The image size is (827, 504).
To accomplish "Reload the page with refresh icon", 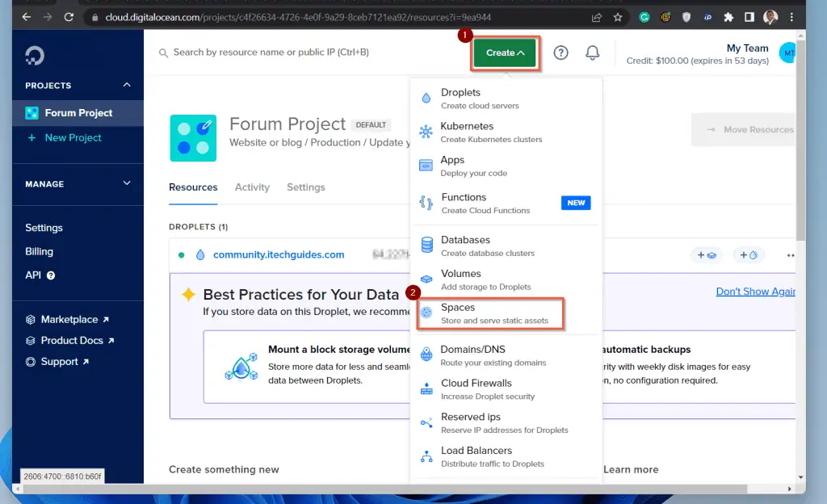I will [69, 17].
